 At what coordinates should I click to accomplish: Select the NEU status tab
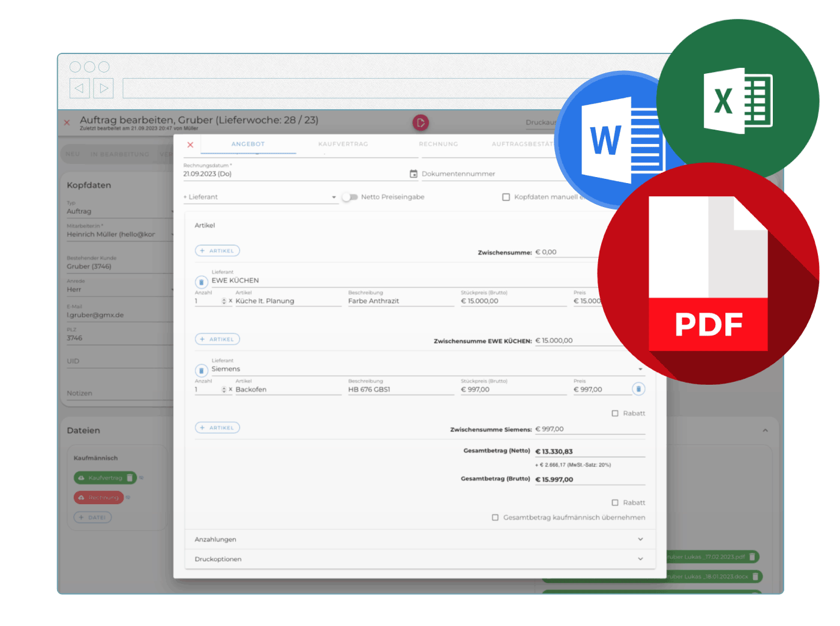coord(73,154)
